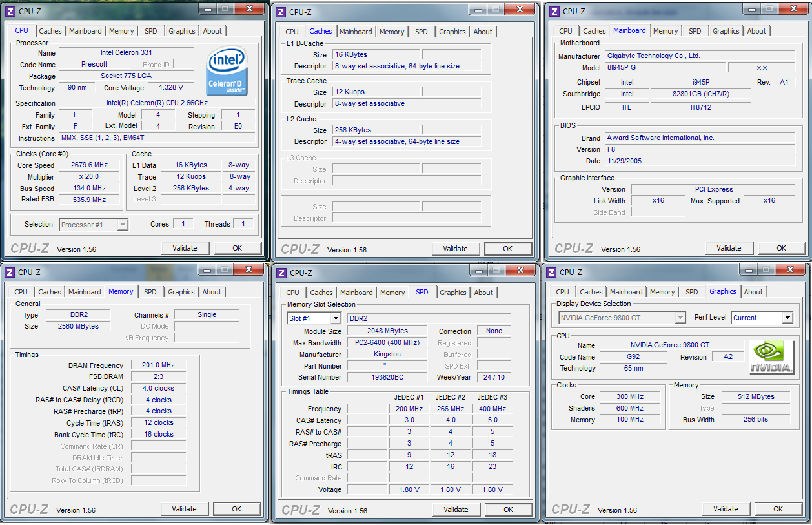The width and height of the screenshot is (812, 525).
Task: Click the 'Prescott' code name value
Action: click(94, 65)
